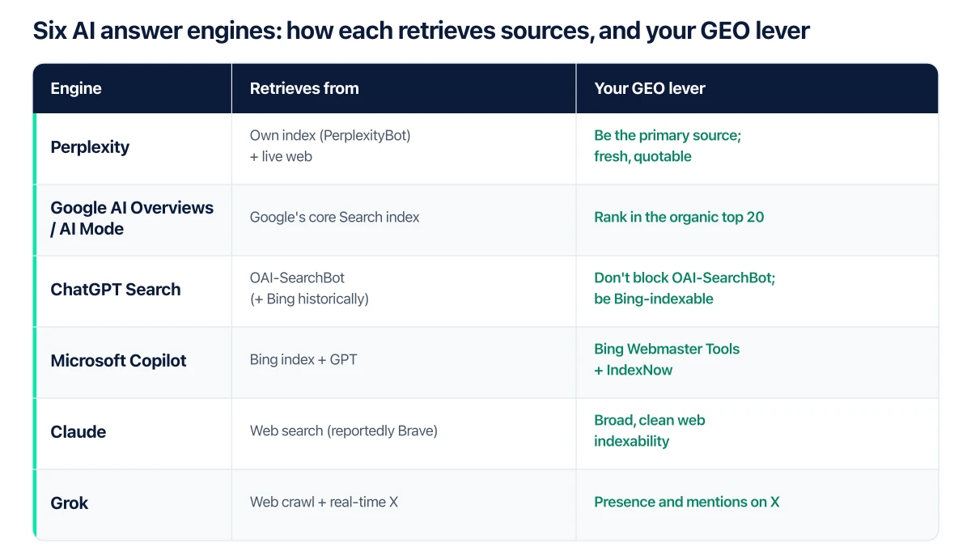The height and width of the screenshot is (560, 971).
Task: Click 'Bing Webmaster Tools + IndexNow' green text
Action: [667, 360]
